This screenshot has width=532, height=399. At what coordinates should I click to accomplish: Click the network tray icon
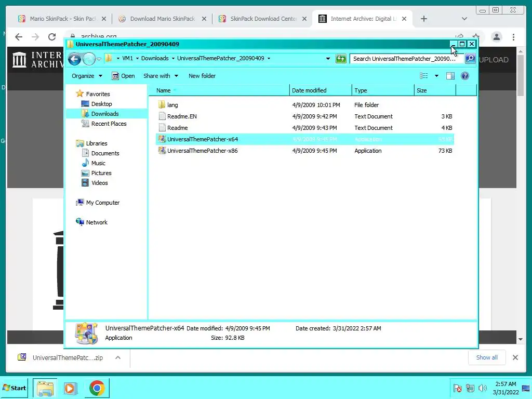point(470,388)
